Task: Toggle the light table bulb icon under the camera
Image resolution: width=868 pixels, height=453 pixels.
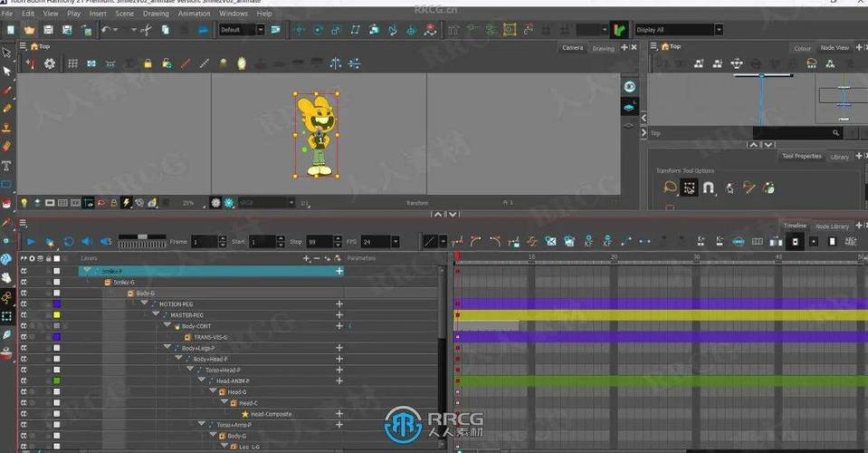Action: point(24,203)
